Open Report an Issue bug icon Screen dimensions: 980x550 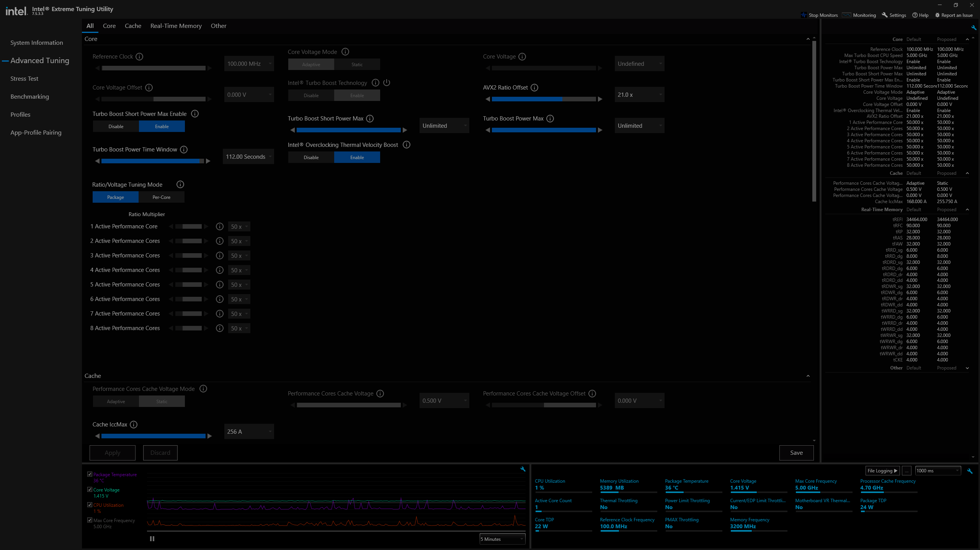[x=938, y=15]
